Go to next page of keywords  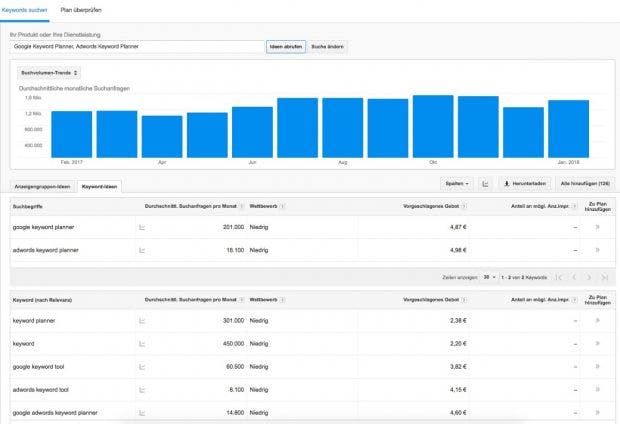[x=589, y=277]
